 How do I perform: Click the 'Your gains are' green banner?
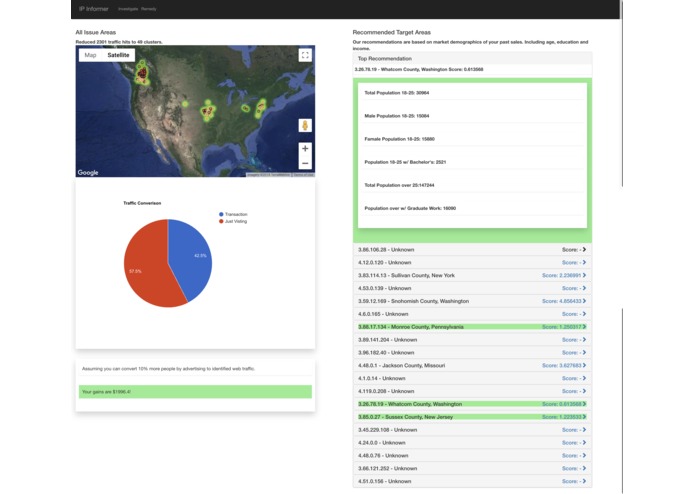coord(195,392)
